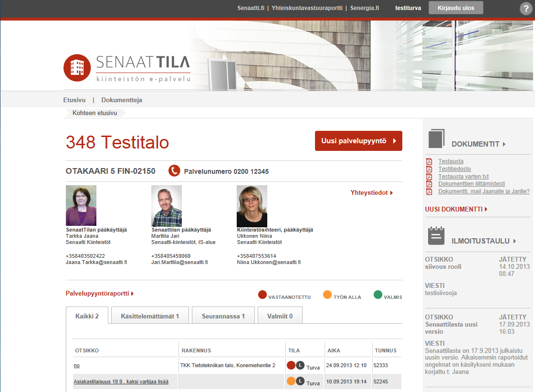Click the red phone icon beside Palvelunumero
The height and width of the screenshot is (392, 535).
point(174,171)
